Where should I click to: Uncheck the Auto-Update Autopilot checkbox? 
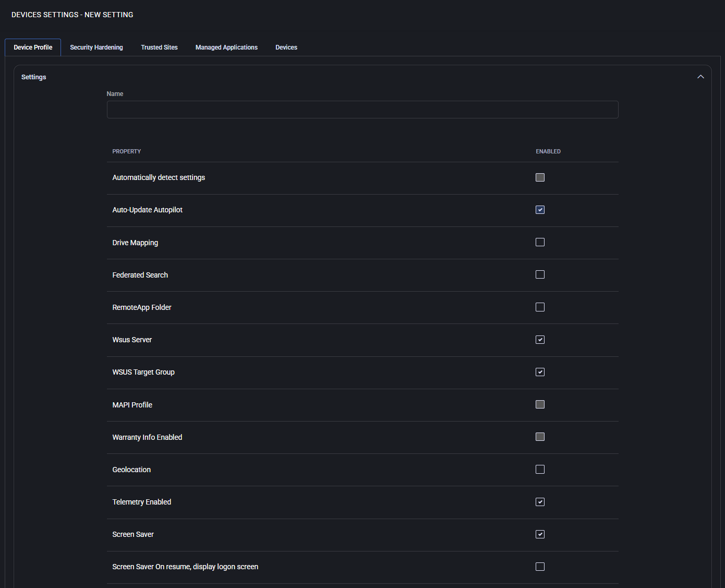(x=540, y=210)
